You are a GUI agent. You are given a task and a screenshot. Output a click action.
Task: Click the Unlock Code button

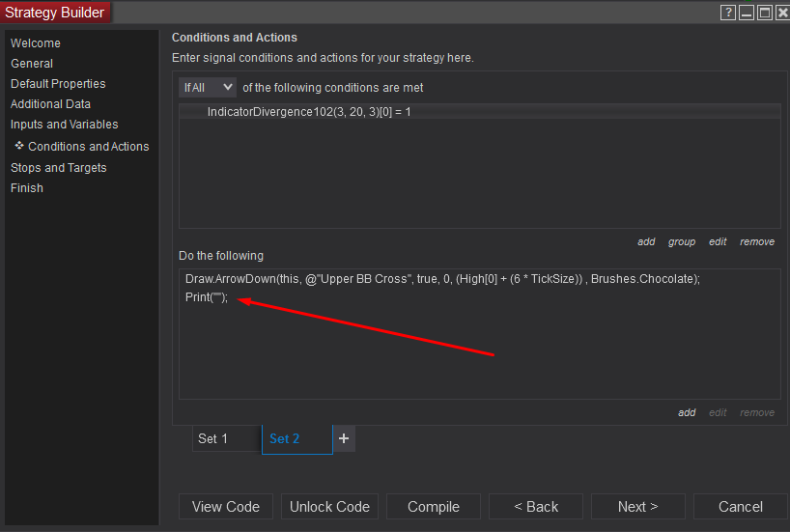329,506
